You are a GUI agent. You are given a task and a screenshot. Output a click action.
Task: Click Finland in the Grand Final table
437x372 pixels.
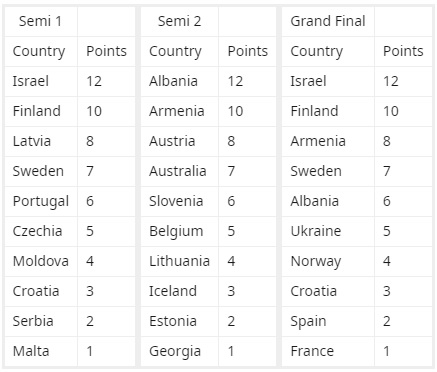click(328, 111)
